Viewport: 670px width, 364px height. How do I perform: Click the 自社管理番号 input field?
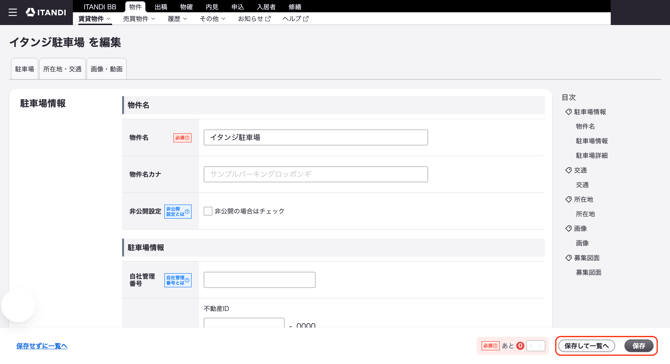click(x=259, y=280)
